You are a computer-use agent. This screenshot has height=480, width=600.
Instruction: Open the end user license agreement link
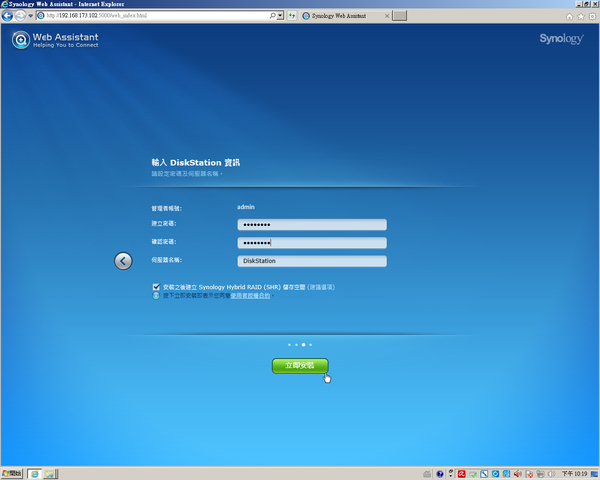pos(250,296)
